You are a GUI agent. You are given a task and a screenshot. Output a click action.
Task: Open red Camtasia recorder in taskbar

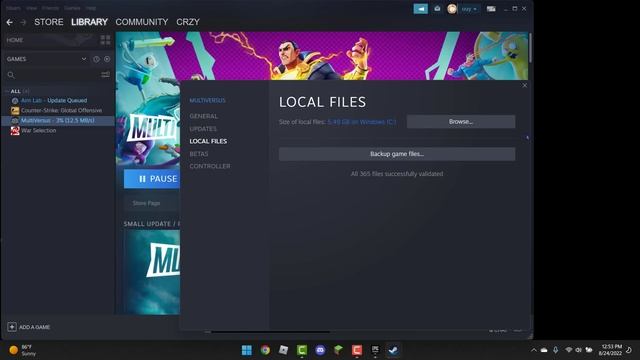[x=357, y=350]
